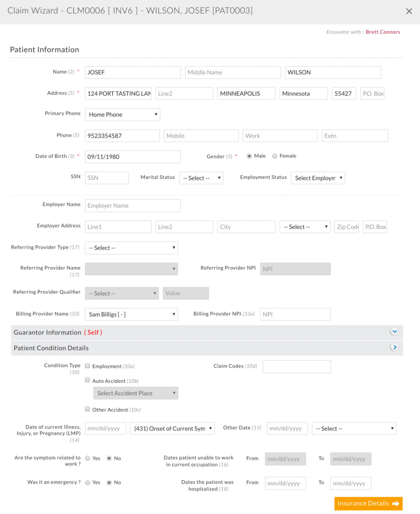Select Yes for symptoms related to work
This screenshot has width=420, height=514.
(88, 458)
